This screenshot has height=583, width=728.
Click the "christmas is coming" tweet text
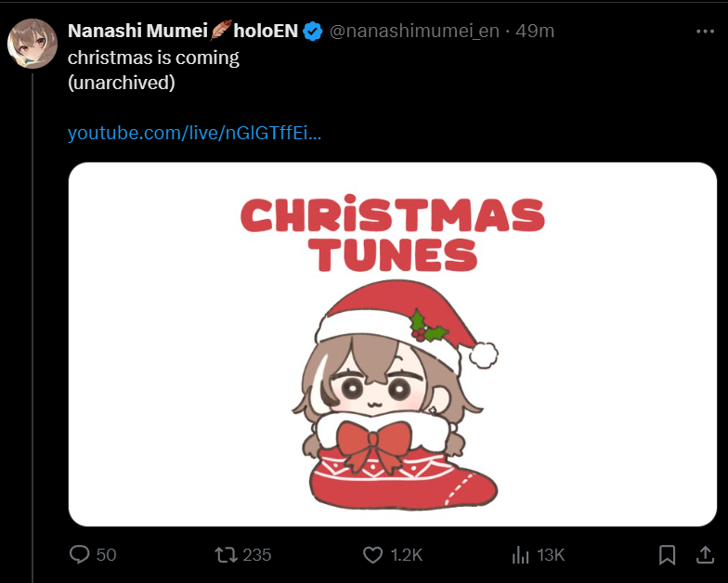pos(153,57)
